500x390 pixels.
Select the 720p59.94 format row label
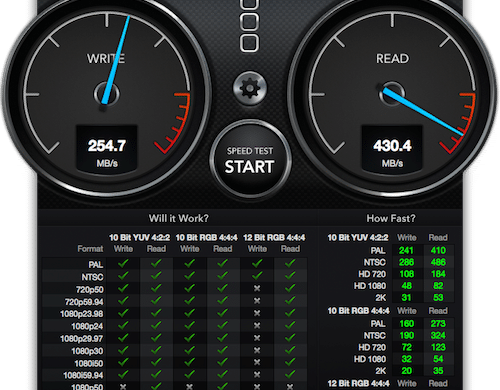pos(84,302)
